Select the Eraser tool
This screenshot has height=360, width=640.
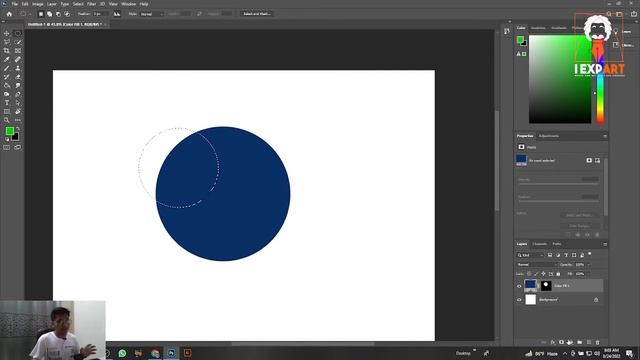[18, 77]
